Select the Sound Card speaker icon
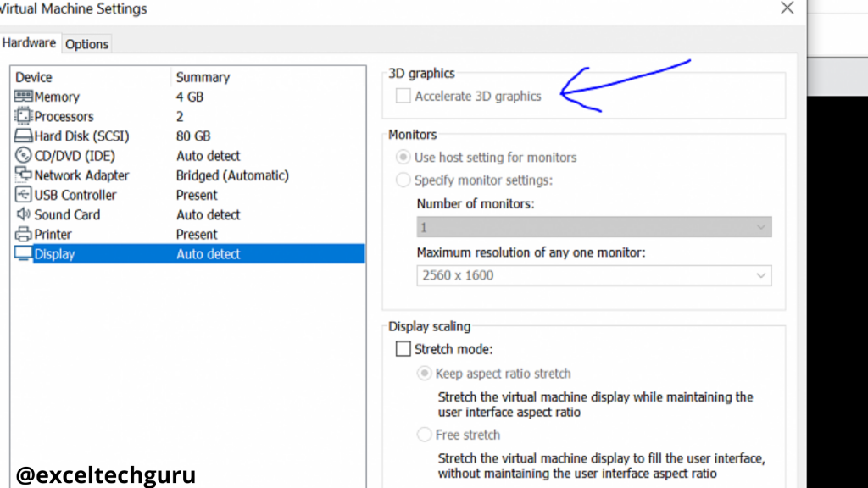The width and height of the screenshot is (868, 488). point(23,214)
